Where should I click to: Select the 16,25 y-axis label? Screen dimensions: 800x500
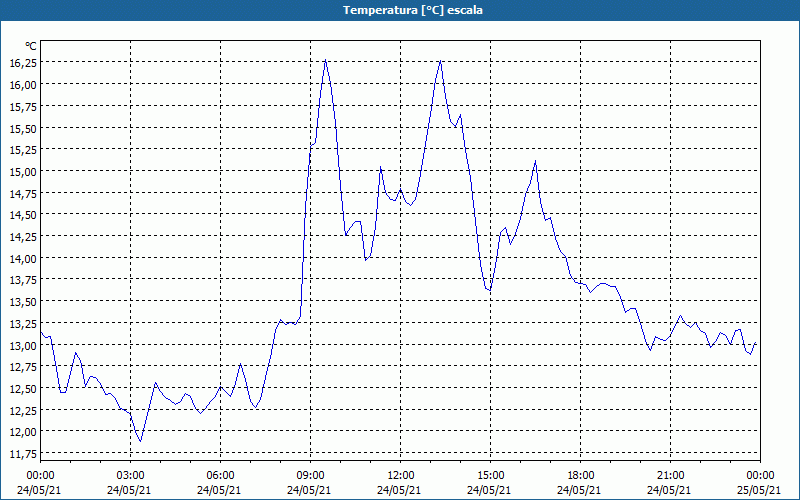23,63
